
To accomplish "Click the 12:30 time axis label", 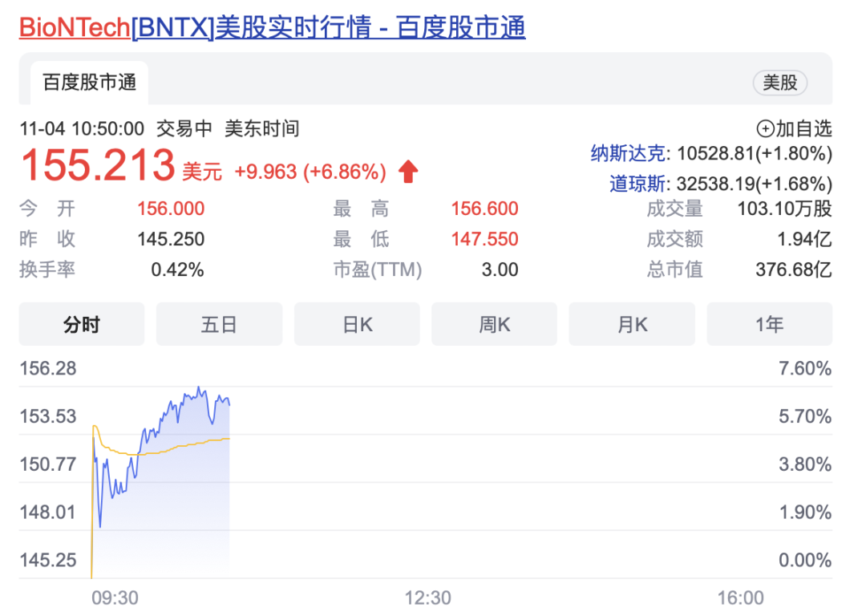I will (427, 598).
